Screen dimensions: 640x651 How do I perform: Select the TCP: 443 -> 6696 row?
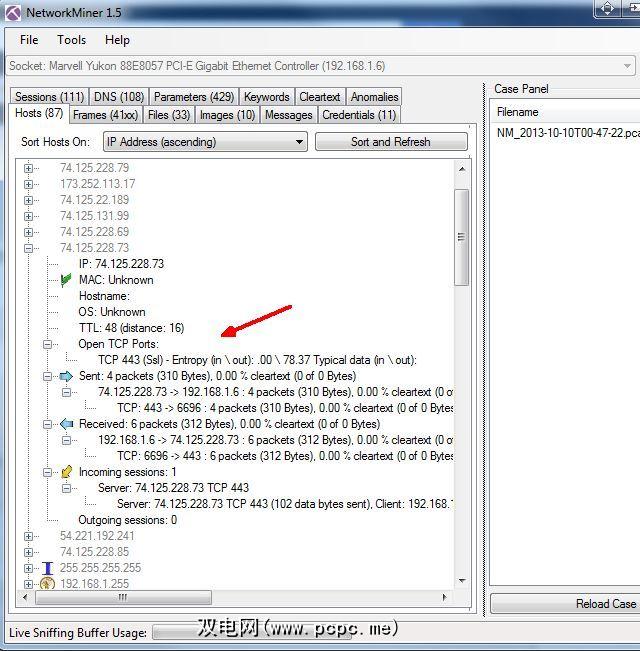click(x=285, y=408)
